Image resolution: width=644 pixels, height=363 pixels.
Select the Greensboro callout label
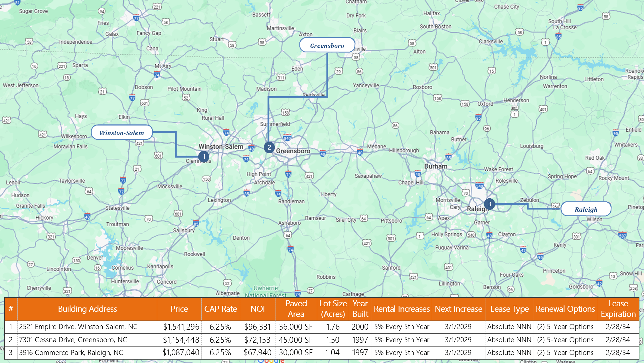[x=327, y=45]
